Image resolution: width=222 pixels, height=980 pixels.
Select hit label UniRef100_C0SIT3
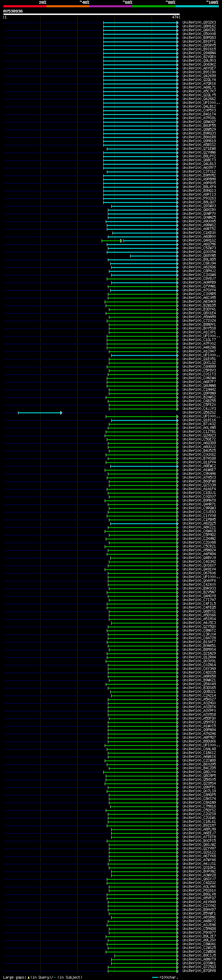(x=199, y=374)
